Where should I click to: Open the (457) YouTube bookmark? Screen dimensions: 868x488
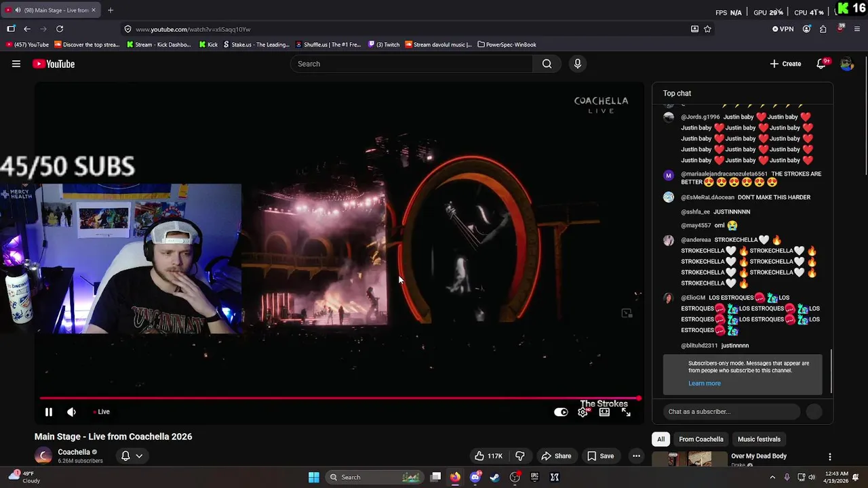[x=27, y=45]
